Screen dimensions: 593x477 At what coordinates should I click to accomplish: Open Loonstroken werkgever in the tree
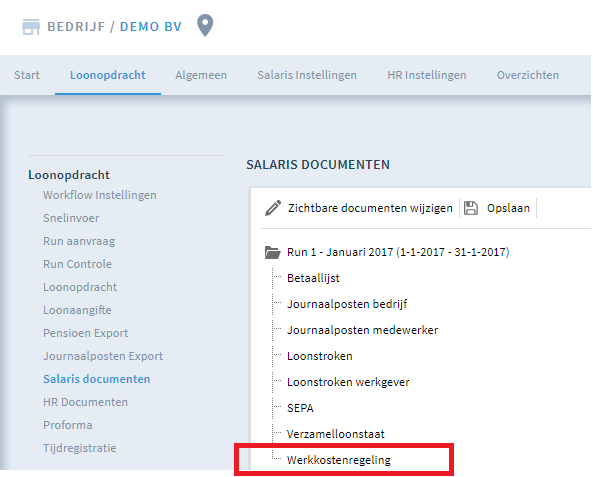click(x=348, y=382)
